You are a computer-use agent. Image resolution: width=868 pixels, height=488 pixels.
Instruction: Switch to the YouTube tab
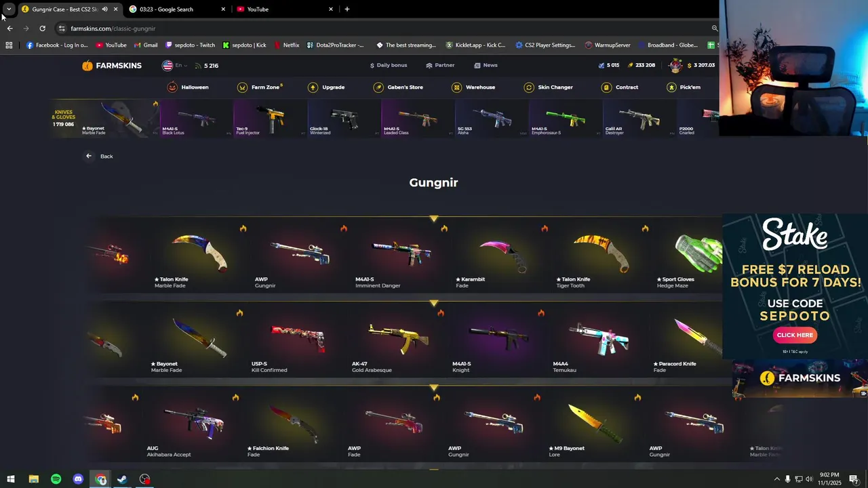tap(285, 9)
